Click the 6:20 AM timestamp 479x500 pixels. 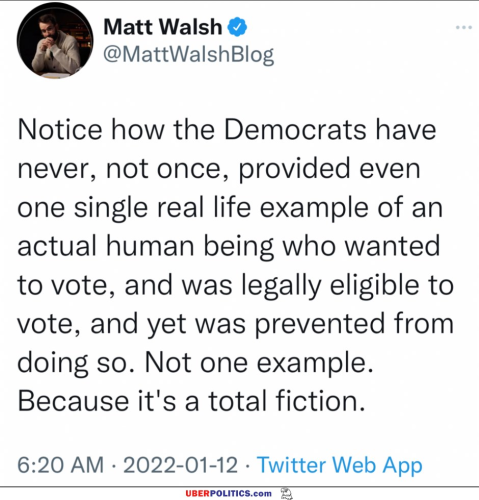coord(60,465)
